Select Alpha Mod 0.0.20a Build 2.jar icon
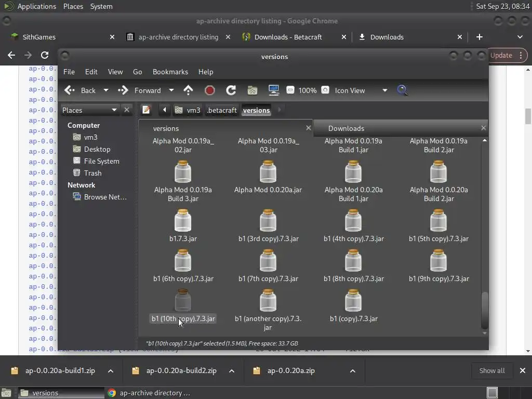The width and height of the screenshot is (532, 399). [438, 171]
